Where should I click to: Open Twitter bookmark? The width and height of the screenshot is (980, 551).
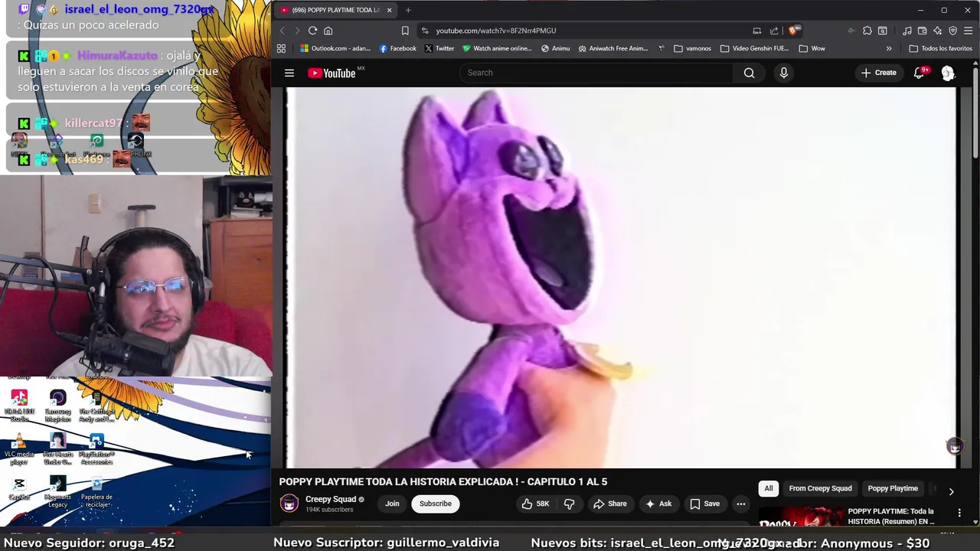coord(439,48)
